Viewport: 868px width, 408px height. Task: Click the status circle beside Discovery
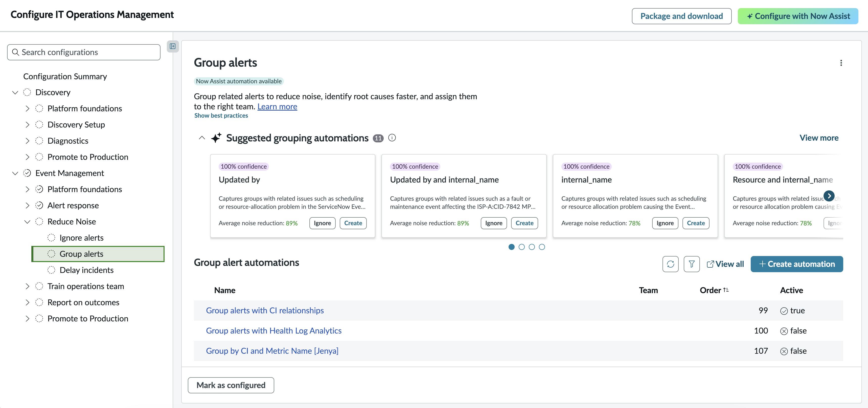(27, 92)
